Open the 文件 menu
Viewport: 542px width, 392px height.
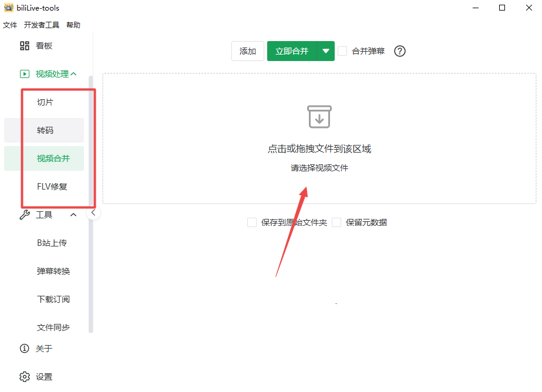[10, 25]
